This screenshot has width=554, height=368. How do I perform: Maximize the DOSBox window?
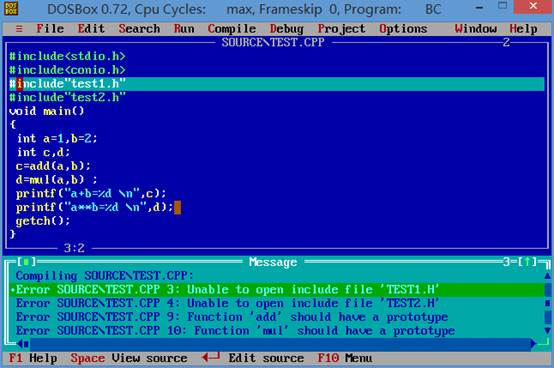pos(502,6)
